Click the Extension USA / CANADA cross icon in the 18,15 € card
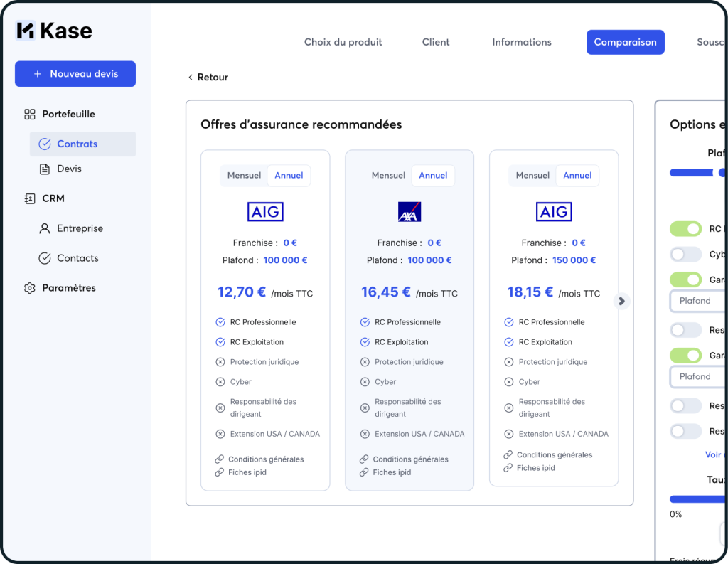The image size is (728, 564). click(509, 434)
